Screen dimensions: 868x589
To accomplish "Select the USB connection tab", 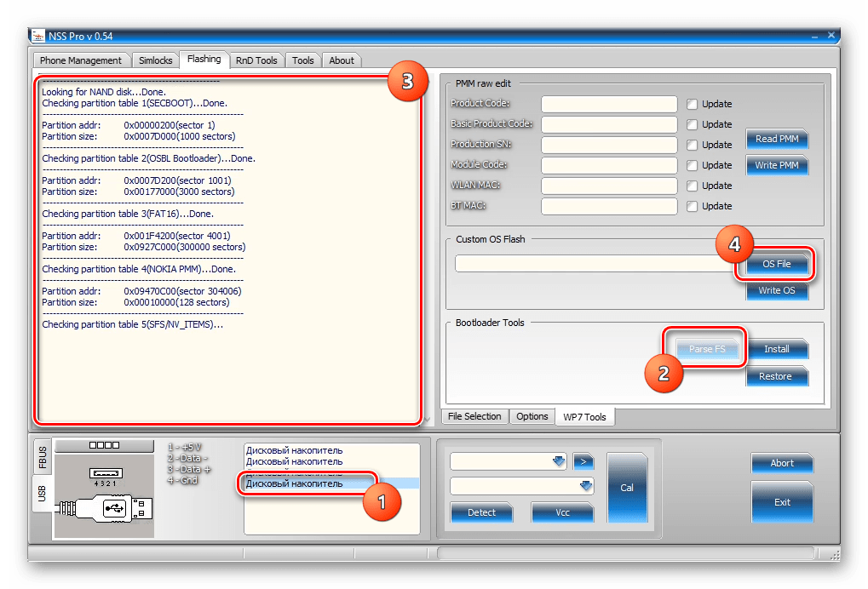I will [42, 494].
